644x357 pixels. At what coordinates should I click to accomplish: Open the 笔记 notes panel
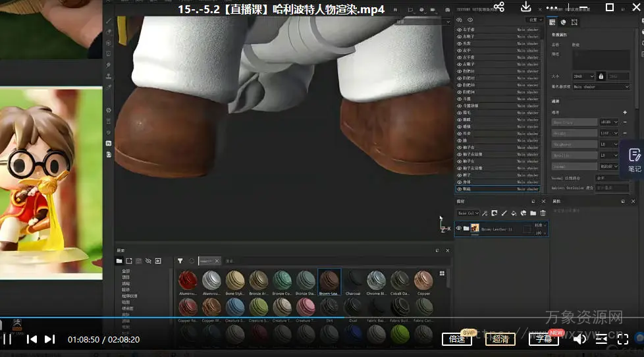tap(634, 159)
